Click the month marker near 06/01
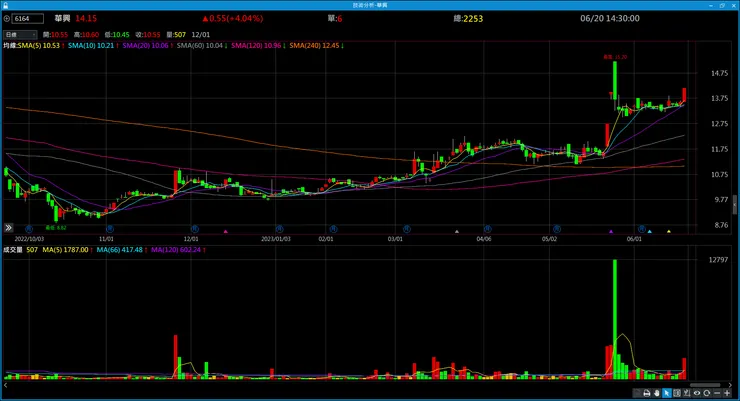This screenshot has width=740, height=401. (x=642, y=229)
